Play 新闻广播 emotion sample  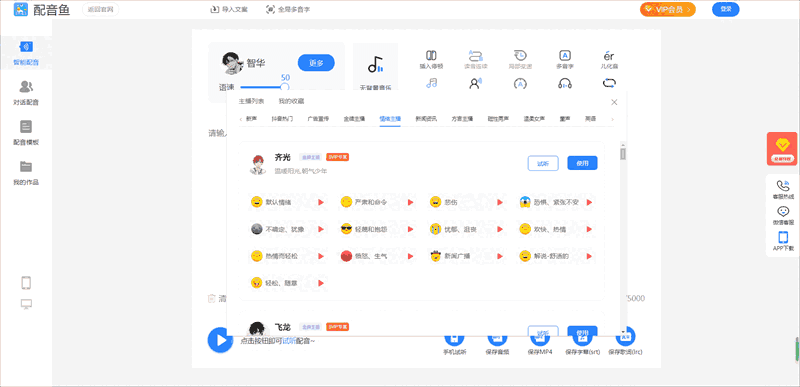[500, 256]
